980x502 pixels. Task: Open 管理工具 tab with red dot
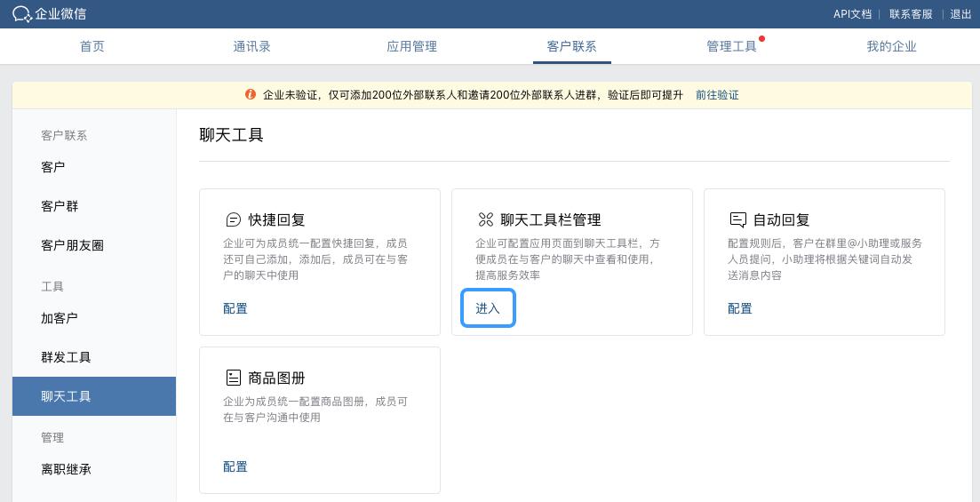(731, 46)
